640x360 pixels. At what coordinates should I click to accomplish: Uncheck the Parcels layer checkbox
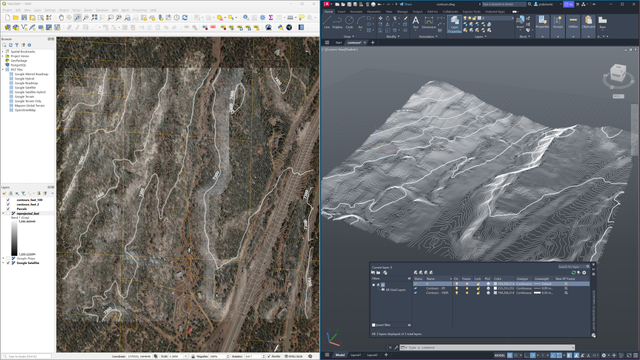click(8, 209)
